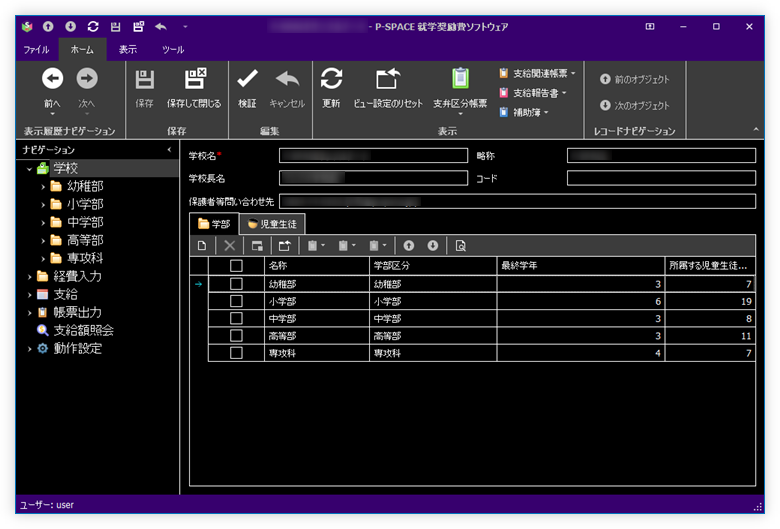Screen dimensions: 780x529
Task: Click ribbon display options icon in title bar
Action: [x=650, y=26]
